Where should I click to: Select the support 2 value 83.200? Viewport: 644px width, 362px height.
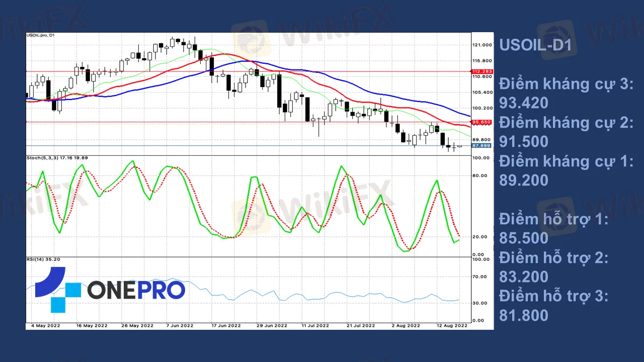tap(523, 277)
